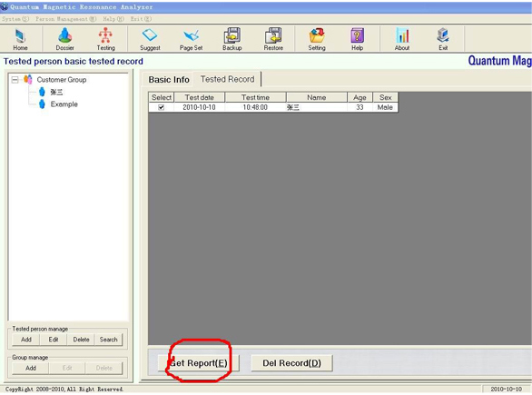The image size is (532, 395).
Task: Open the Home toolbar icon
Action: tap(20, 35)
